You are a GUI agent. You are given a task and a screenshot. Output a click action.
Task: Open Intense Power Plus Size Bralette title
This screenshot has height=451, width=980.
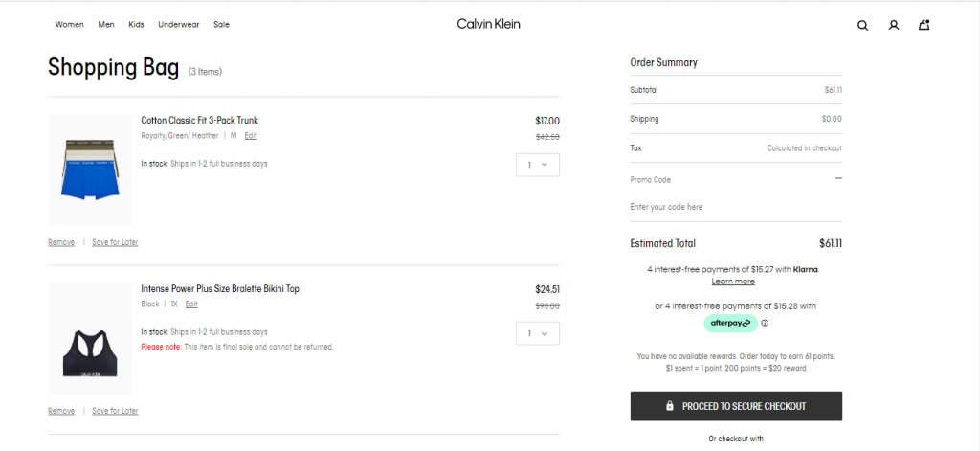(220, 289)
